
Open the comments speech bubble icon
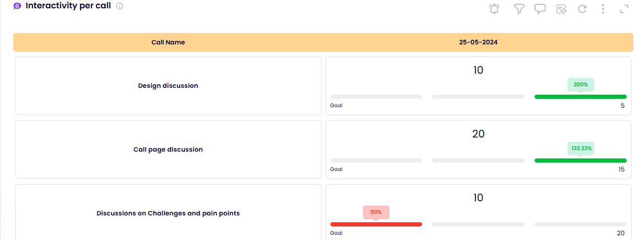[540, 9]
